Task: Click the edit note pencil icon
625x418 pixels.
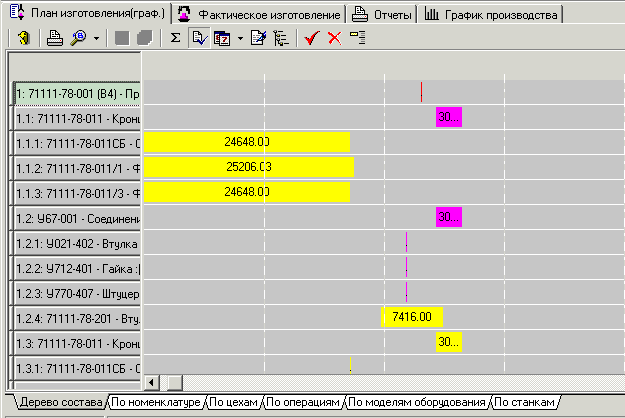Action: [x=258, y=38]
